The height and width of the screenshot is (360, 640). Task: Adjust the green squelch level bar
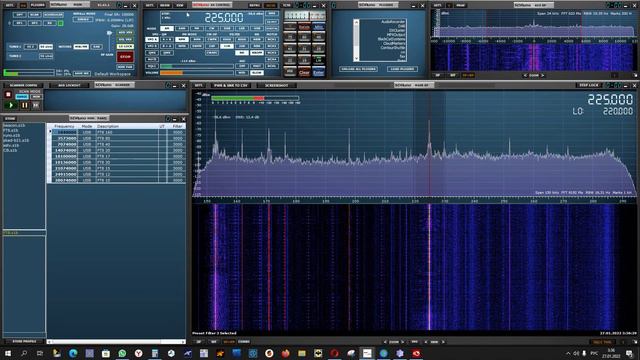pyautogui.click(x=197, y=66)
